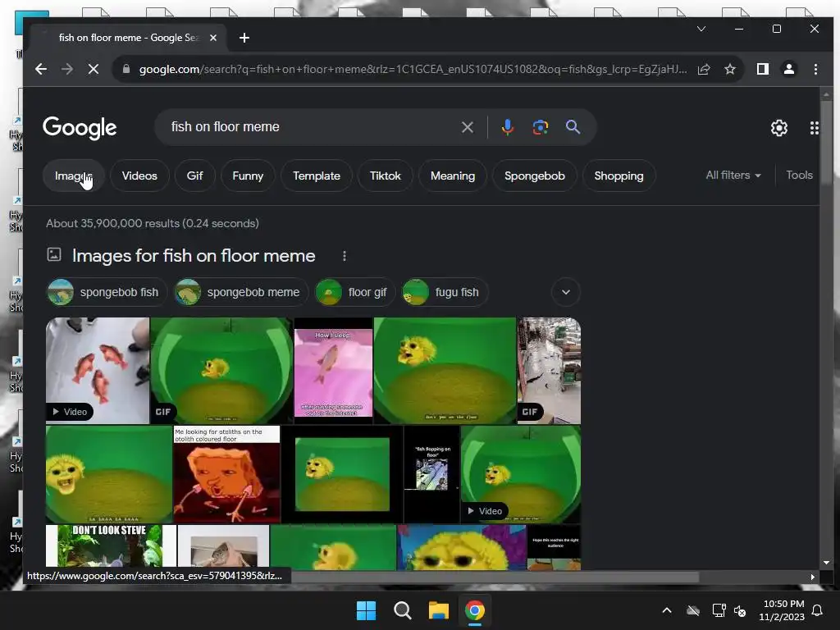Select the Meaning filter chip
The height and width of the screenshot is (630, 840).
click(x=453, y=176)
